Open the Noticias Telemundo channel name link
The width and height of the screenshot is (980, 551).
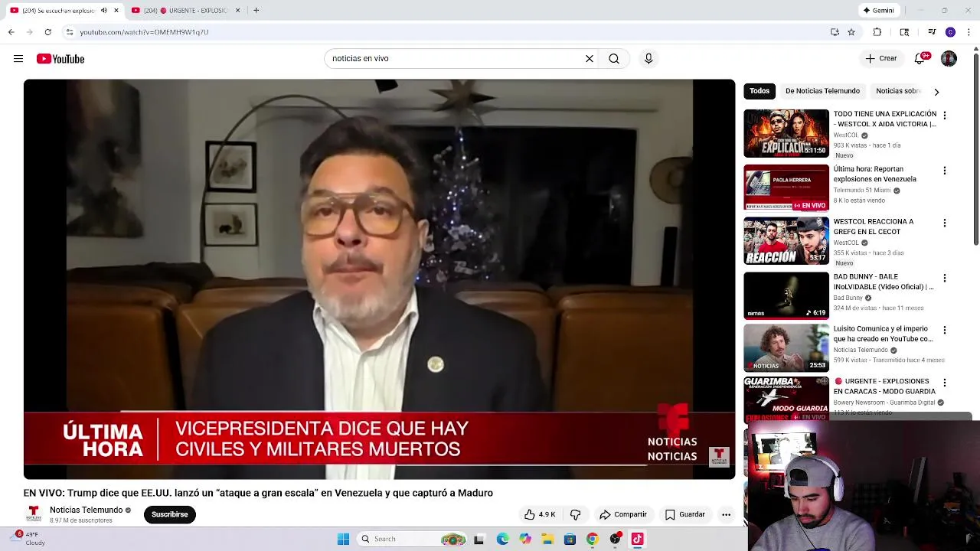[x=86, y=510]
